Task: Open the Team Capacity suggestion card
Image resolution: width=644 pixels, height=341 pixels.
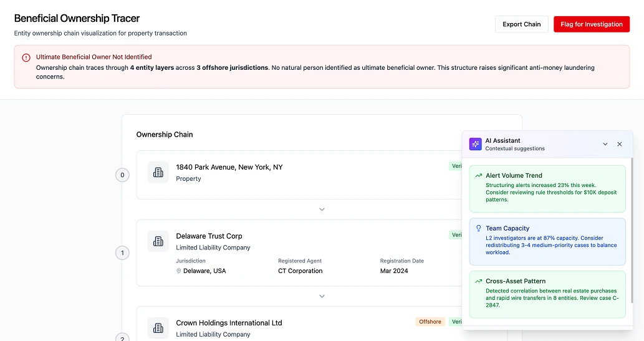Action: tap(547, 242)
